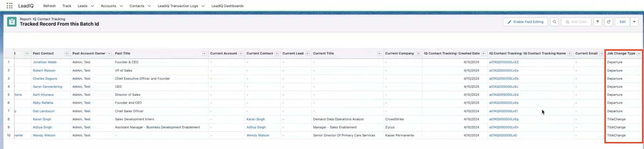Click the green report icon beside title
The height and width of the screenshot is (149, 644).
click(12, 22)
